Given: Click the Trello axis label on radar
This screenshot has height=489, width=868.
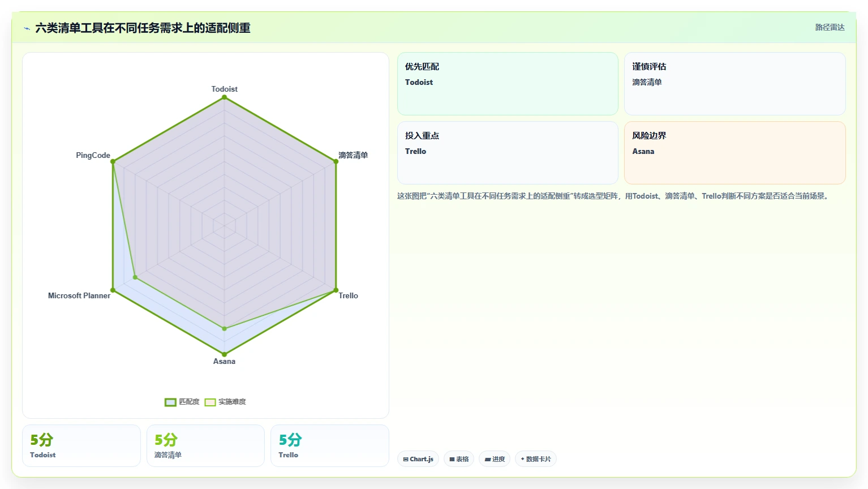Looking at the screenshot, I should (349, 295).
